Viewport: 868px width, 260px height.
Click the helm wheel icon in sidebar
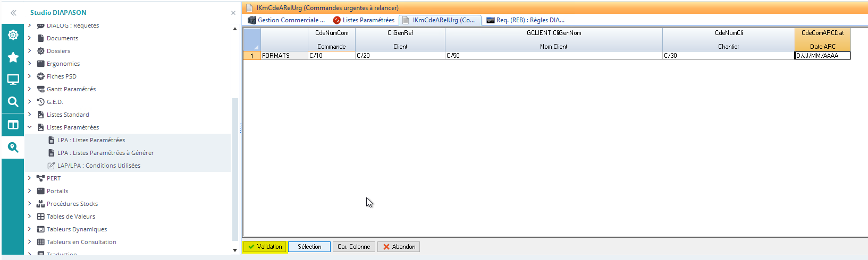pyautogui.click(x=13, y=35)
